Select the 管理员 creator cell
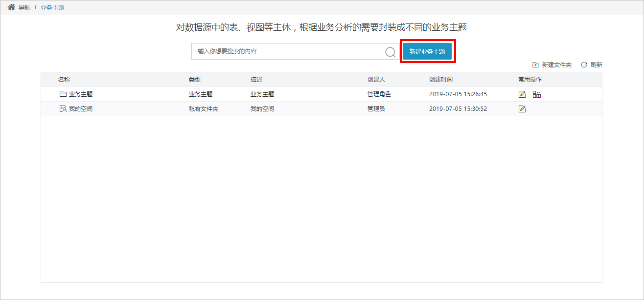644x300 pixels. (x=376, y=109)
